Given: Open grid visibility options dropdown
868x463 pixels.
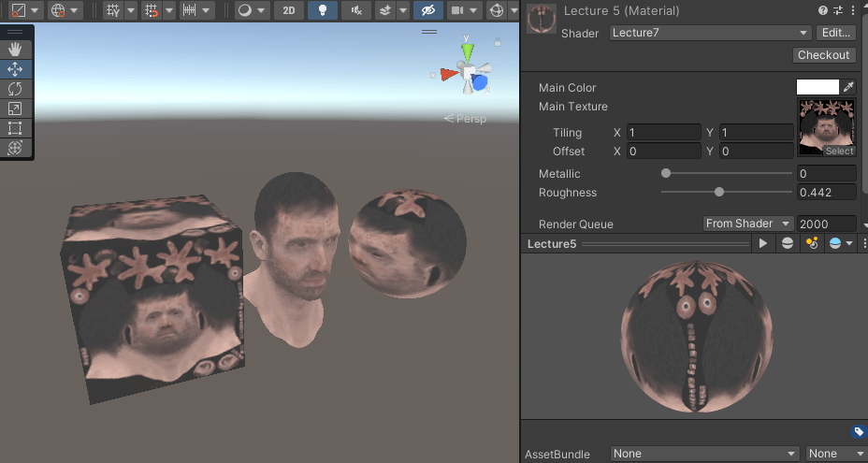Looking at the screenshot, I should [131, 10].
